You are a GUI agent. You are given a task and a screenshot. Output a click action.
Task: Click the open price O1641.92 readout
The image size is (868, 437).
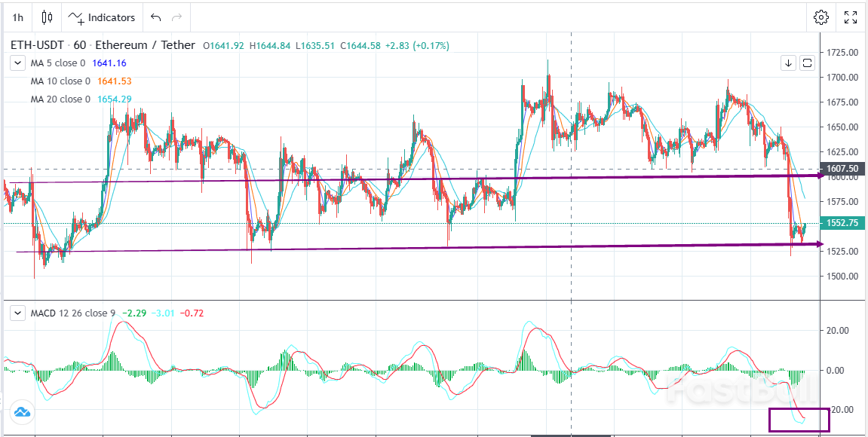click(224, 45)
